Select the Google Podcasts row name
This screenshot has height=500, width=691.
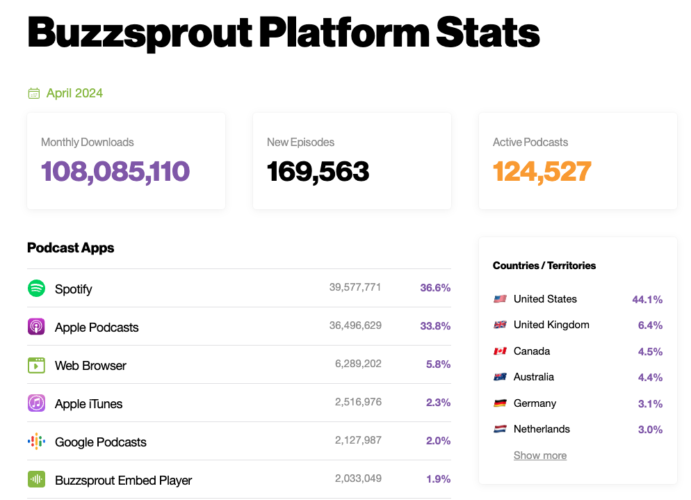tap(100, 442)
